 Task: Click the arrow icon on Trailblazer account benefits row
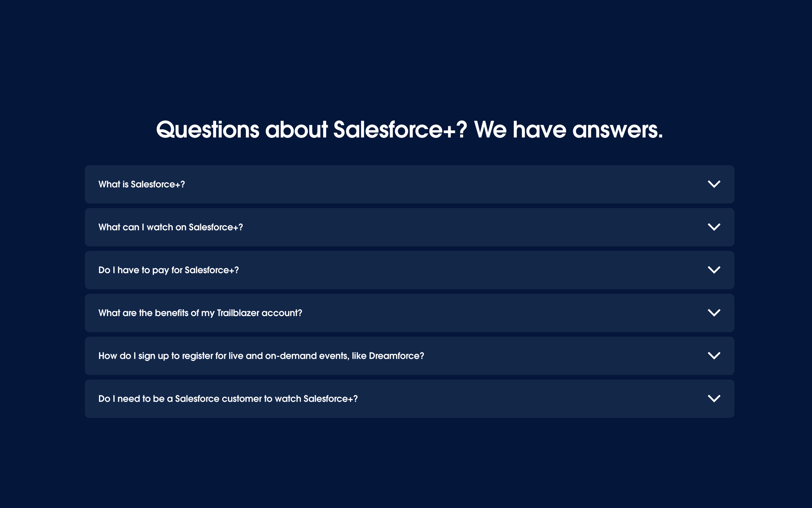tap(714, 313)
